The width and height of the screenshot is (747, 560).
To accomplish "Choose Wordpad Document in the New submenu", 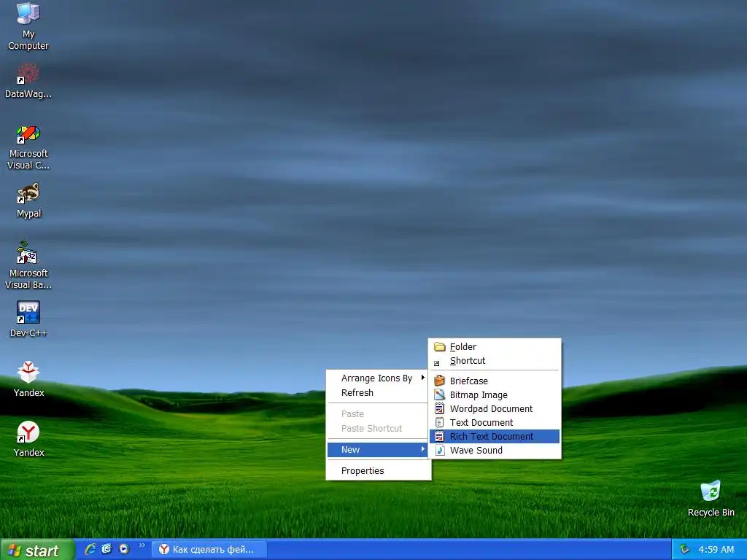I will click(x=495, y=408).
